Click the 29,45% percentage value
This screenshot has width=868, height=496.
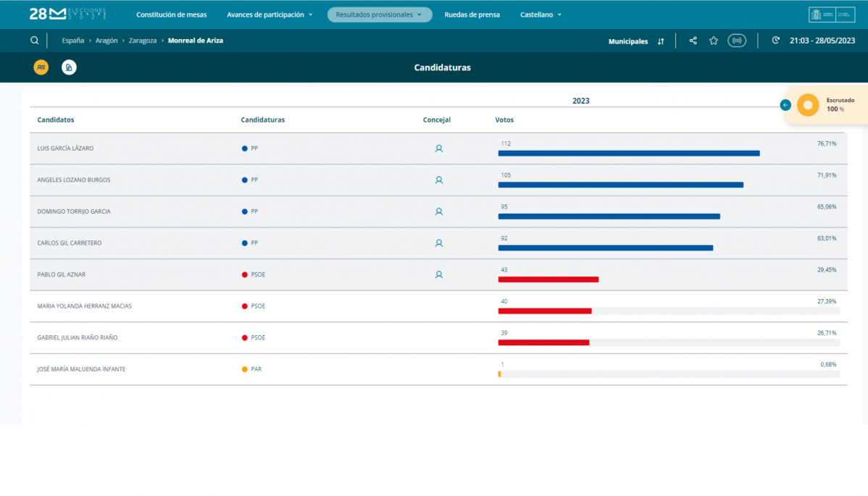pyautogui.click(x=827, y=270)
